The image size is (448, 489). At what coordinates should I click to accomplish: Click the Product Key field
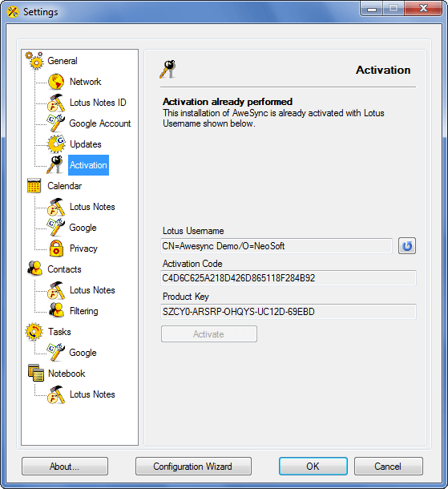(289, 312)
